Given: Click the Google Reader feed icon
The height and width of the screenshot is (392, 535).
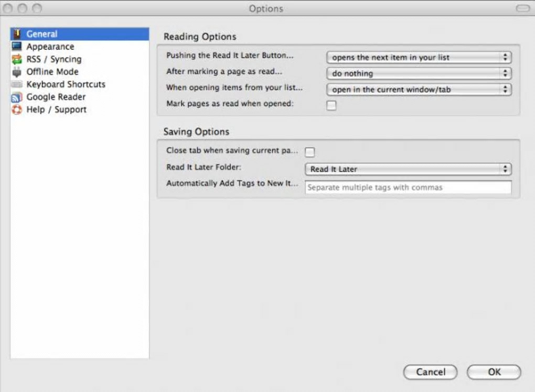Looking at the screenshot, I should [17, 97].
